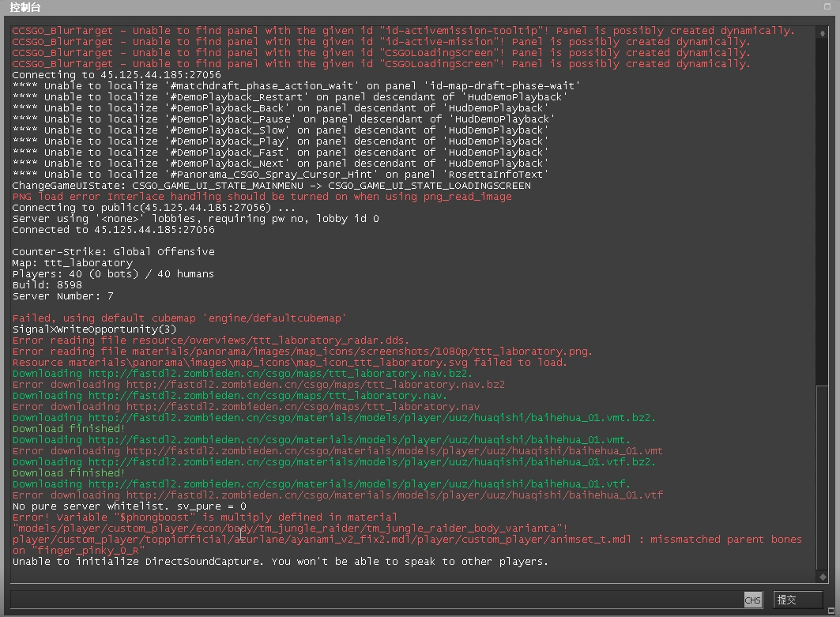Click the 控制台 window title
The width and height of the screenshot is (840, 617).
[x=25, y=7]
